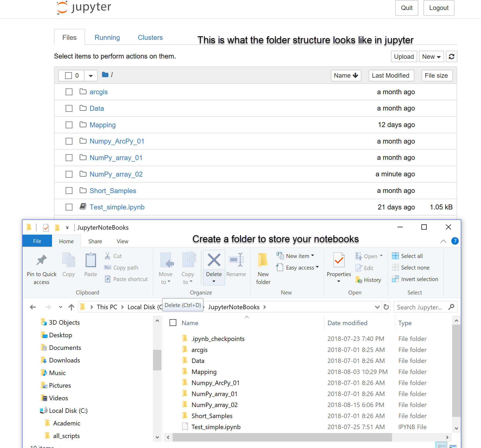Select the Jupyter Files tab
Screen dimensions: 481x448
coord(70,38)
